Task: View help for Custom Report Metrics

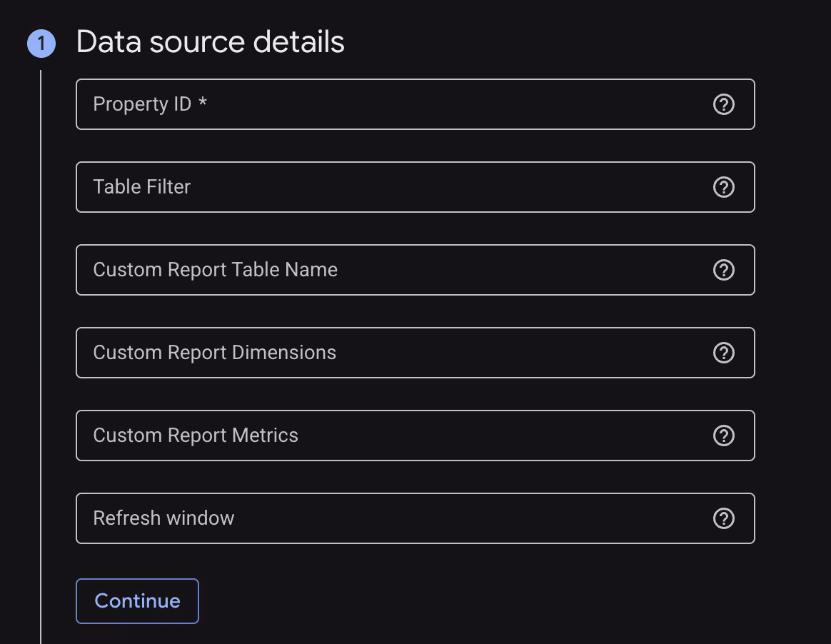Action: click(x=723, y=436)
